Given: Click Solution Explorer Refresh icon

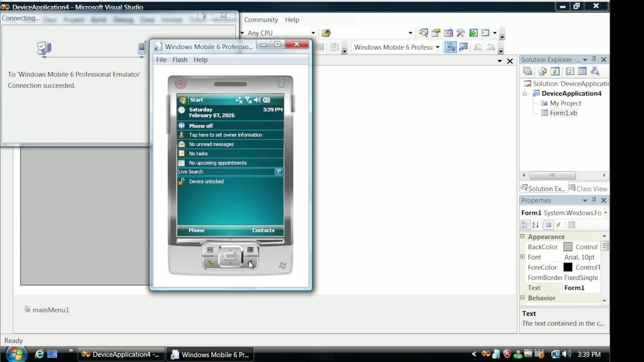Looking at the screenshot, I should click(555, 71).
